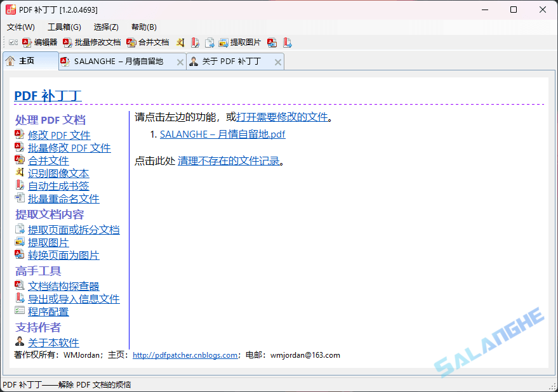Open the 文件(W) menu

[20, 27]
